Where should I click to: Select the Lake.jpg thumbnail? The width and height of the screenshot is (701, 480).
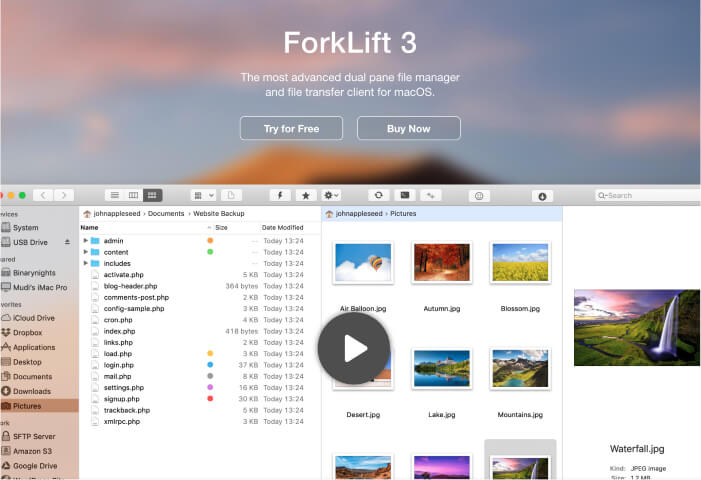point(442,369)
